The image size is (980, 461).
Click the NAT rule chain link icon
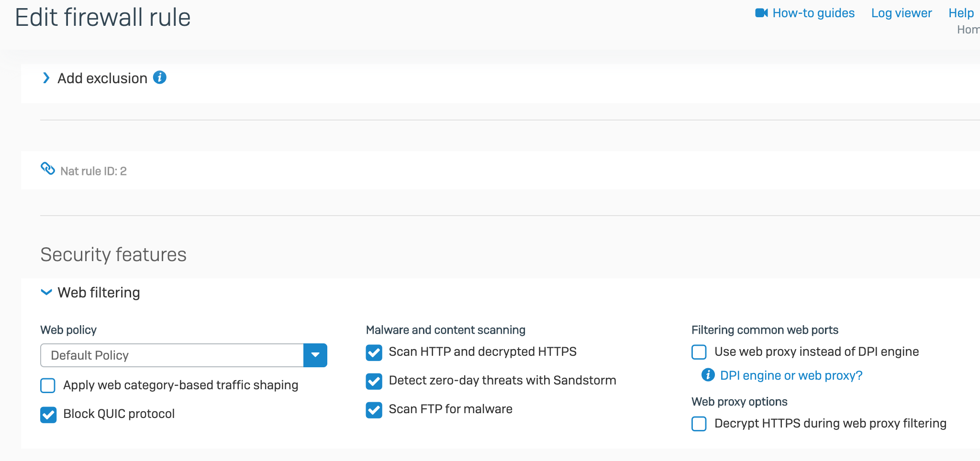[48, 168]
